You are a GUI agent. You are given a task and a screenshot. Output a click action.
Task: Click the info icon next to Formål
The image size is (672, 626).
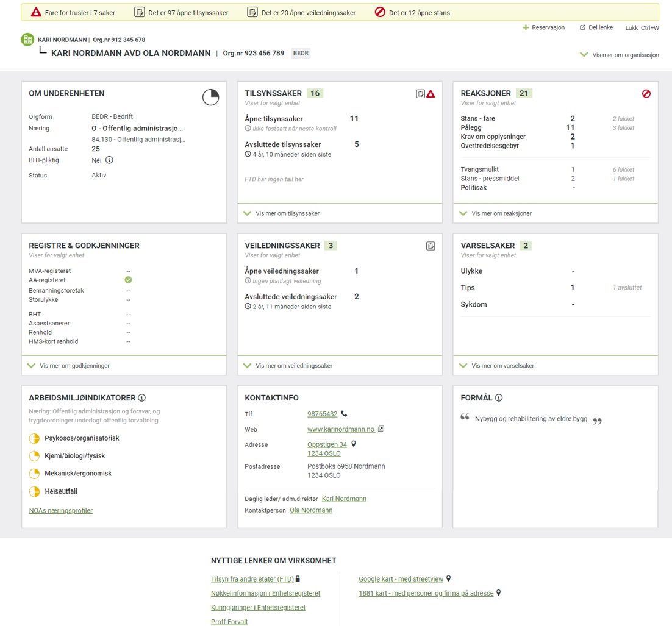(x=499, y=398)
